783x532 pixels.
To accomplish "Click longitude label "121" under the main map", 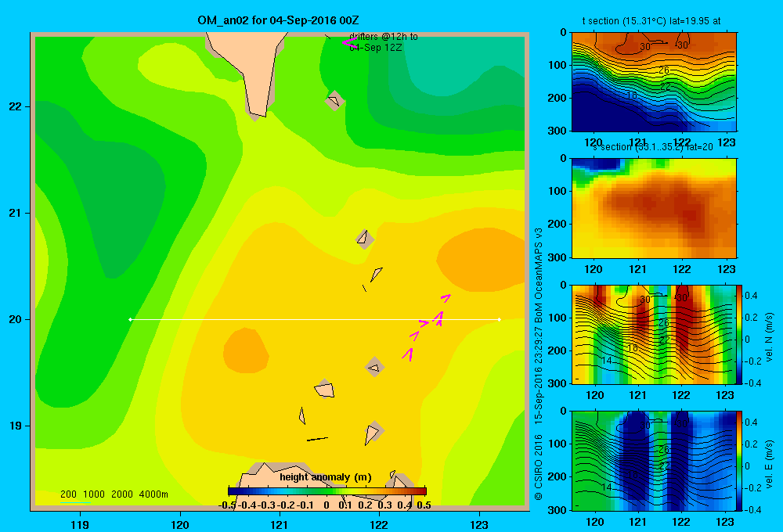I will 280,524.
